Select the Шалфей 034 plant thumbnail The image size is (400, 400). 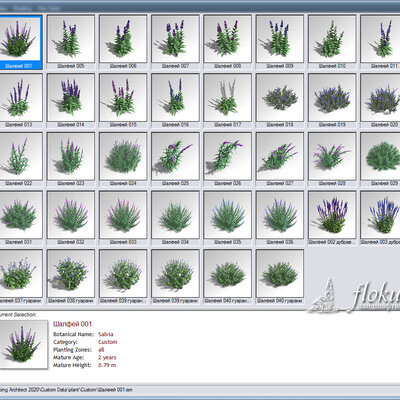coord(175,215)
